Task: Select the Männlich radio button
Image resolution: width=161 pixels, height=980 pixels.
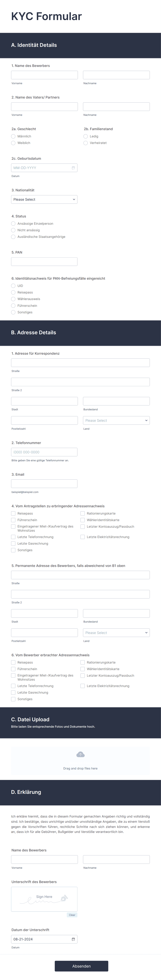Action: 13,136
